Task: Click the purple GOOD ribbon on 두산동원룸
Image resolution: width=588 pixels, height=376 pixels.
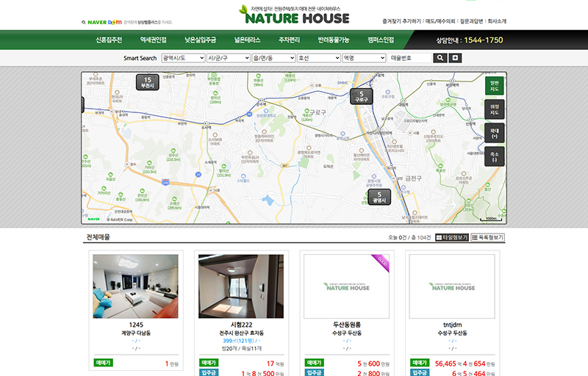Action: point(381,261)
